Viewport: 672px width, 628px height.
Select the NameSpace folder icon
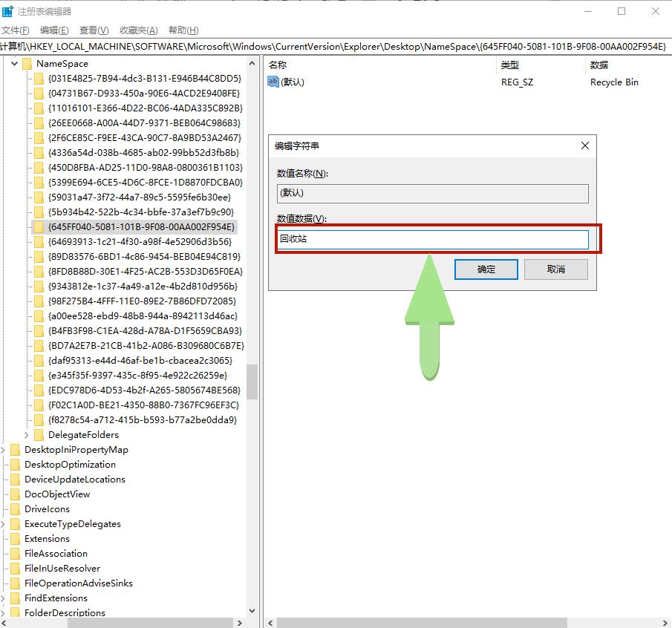(27, 64)
